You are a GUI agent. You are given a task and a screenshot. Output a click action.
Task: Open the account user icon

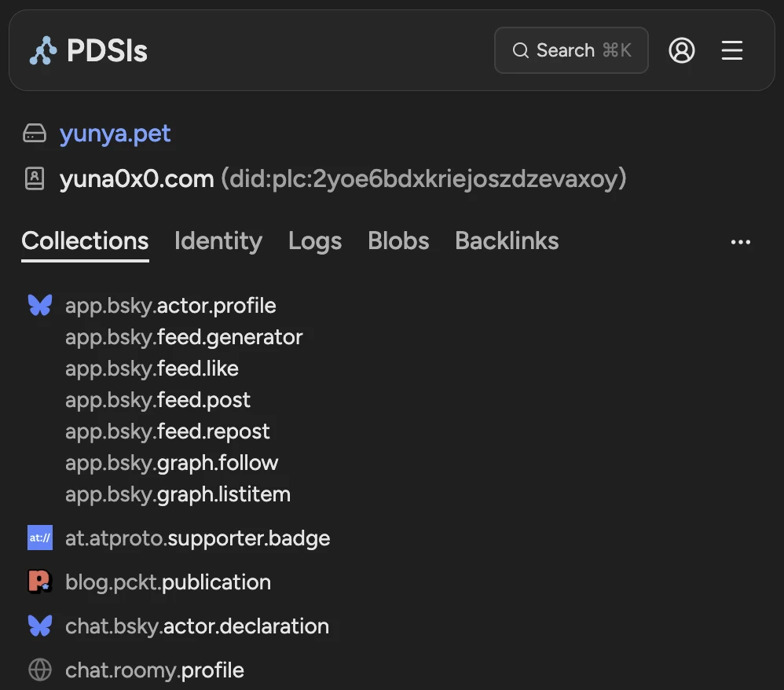(681, 50)
